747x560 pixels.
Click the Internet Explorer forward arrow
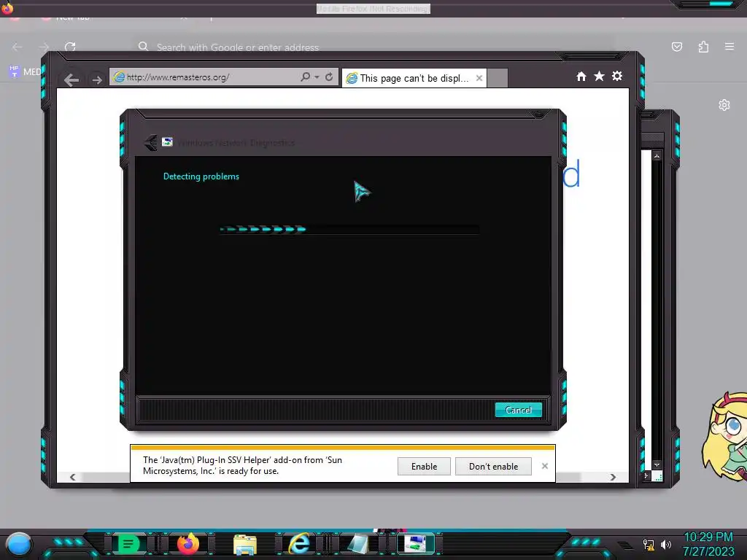coord(97,79)
